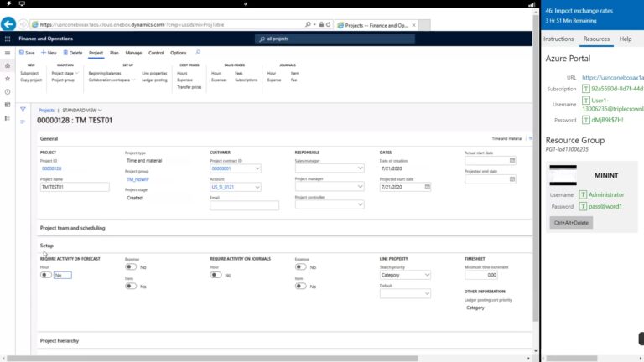Open calendar picker for Projected start date

point(428,187)
